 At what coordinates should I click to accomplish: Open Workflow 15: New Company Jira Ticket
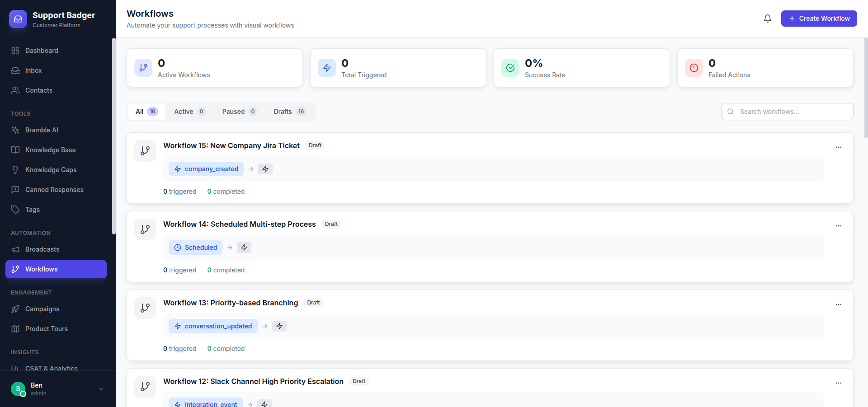point(231,145)
